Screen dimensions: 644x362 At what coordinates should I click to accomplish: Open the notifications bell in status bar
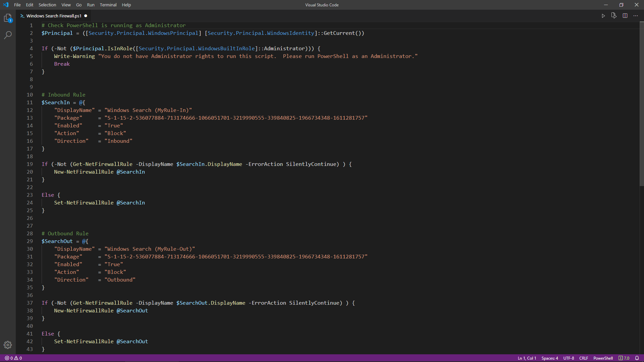pyautogui.click(x=637, y=358)
